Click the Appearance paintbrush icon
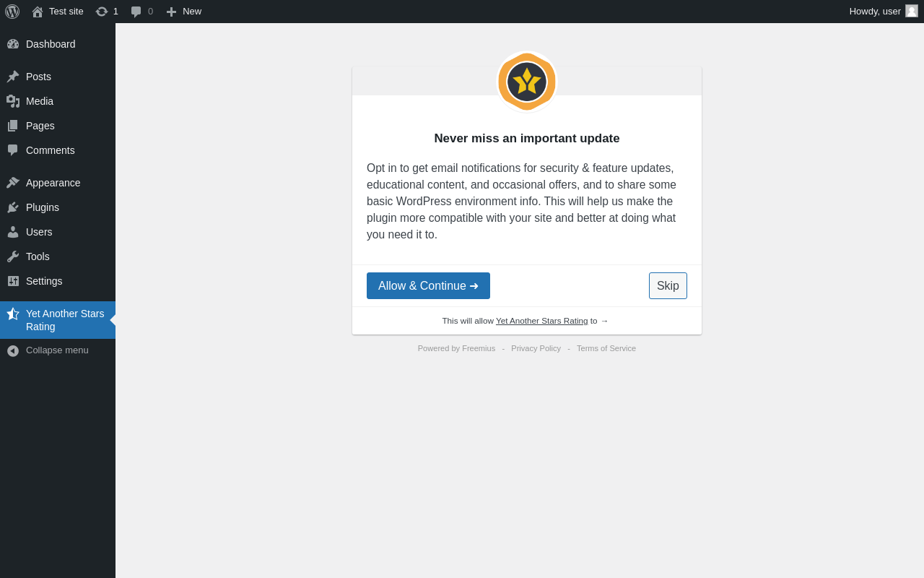The image size is (924, 578). tap(13, 183)
